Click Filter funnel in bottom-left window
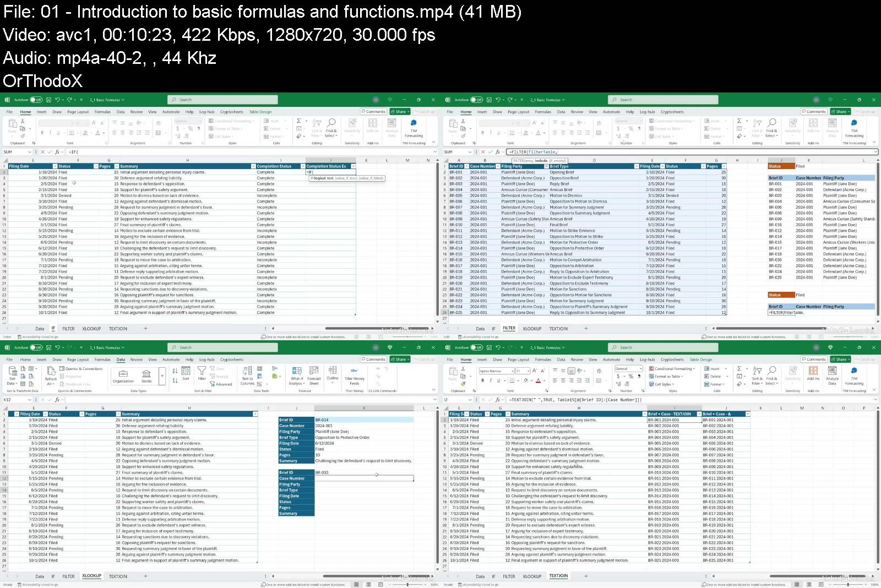Viewport: 881px width, 588px height. [x=202, y=373]
